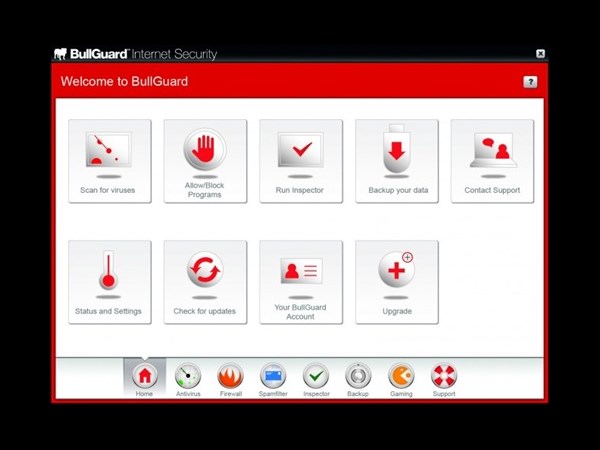
Task: Open the Support lifebuoy tab
Action: coord(444,378)
